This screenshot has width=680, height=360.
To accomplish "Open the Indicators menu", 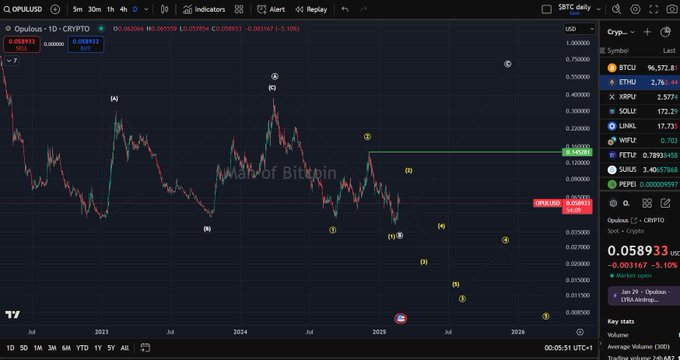I will [204, 9].
